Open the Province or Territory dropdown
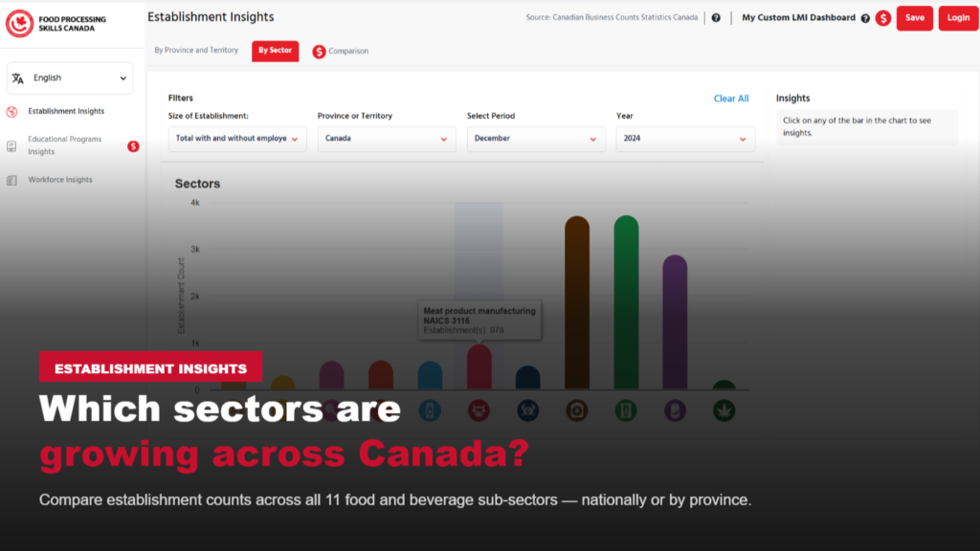The width and height of the screenshot is (980, 551). pos(387,139)
